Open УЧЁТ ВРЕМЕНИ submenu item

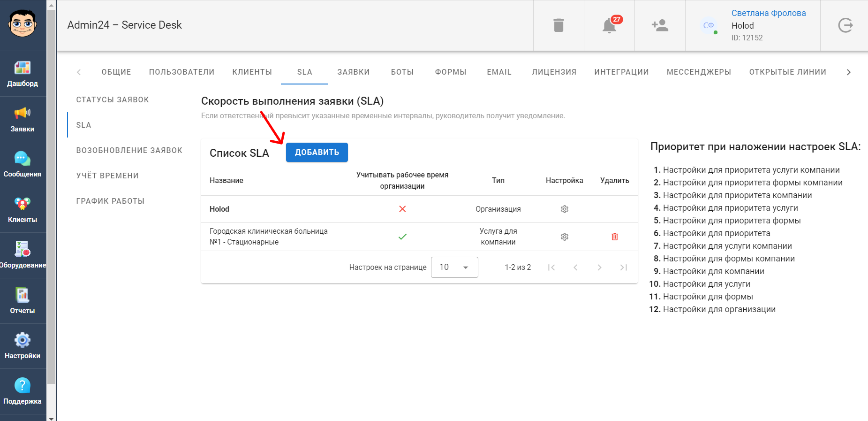107,176
